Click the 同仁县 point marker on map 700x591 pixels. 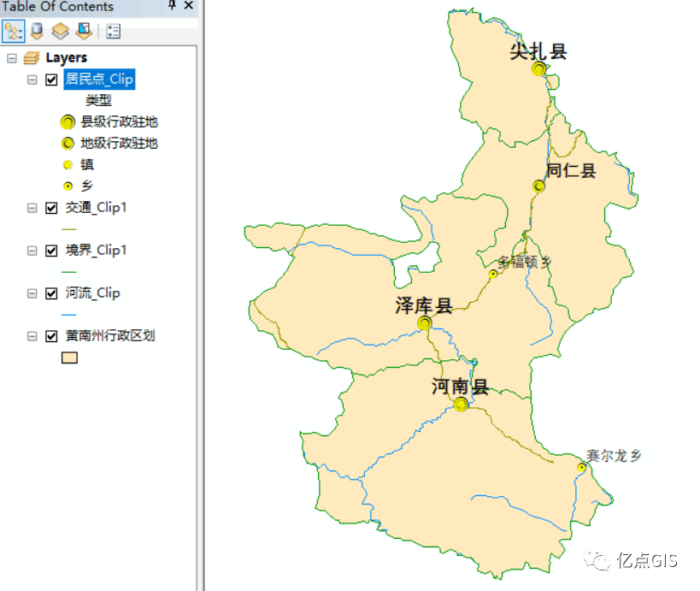(x=538, y=186)
